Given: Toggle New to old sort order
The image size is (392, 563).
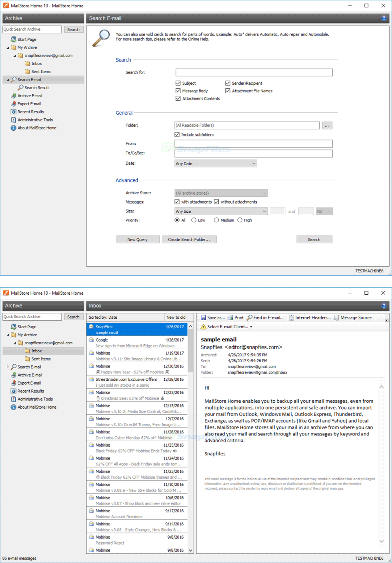Looking at the screenshot, I should tap(178, 317).
